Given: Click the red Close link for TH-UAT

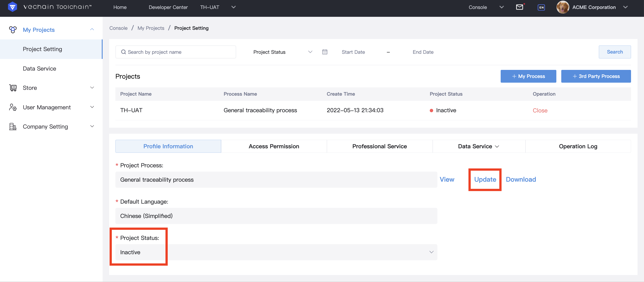Looking at the screenshot, I should (x=540, y=110).
